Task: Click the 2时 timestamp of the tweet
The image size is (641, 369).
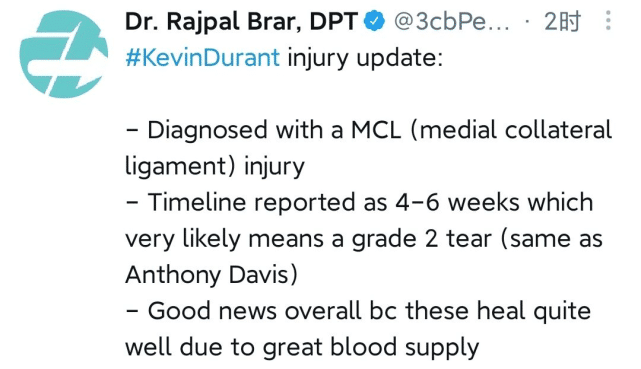Action: (x=562, y=21)
